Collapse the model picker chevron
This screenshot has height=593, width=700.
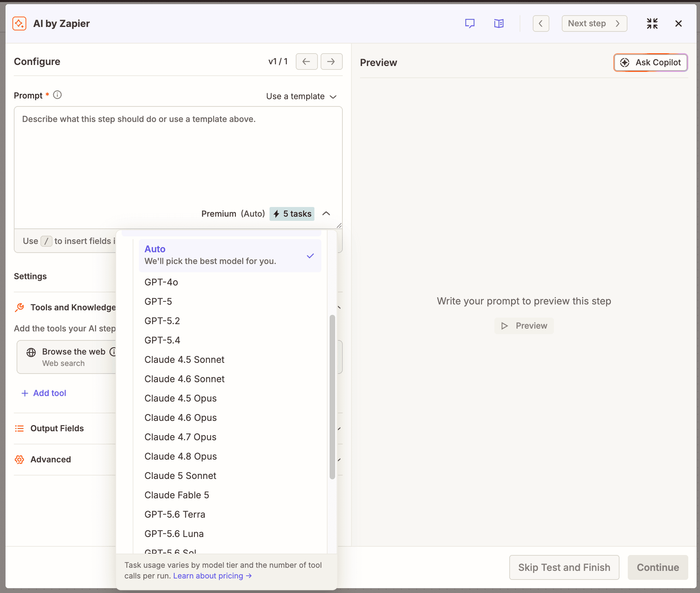tap(326, 214)
